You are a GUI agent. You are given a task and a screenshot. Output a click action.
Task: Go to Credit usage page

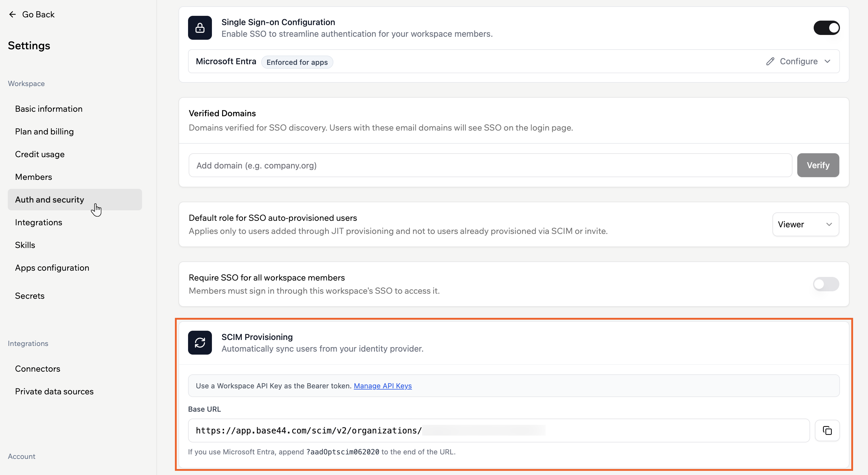coord(40,154)
